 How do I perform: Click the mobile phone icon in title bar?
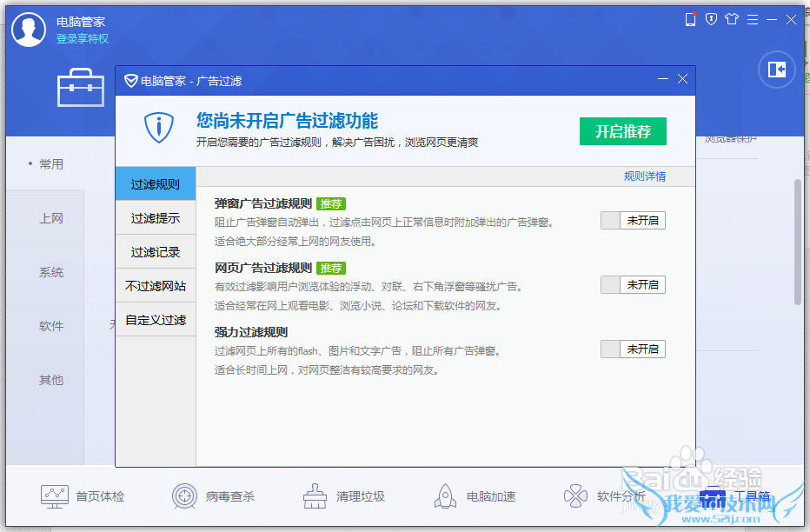tap(691, 19)
